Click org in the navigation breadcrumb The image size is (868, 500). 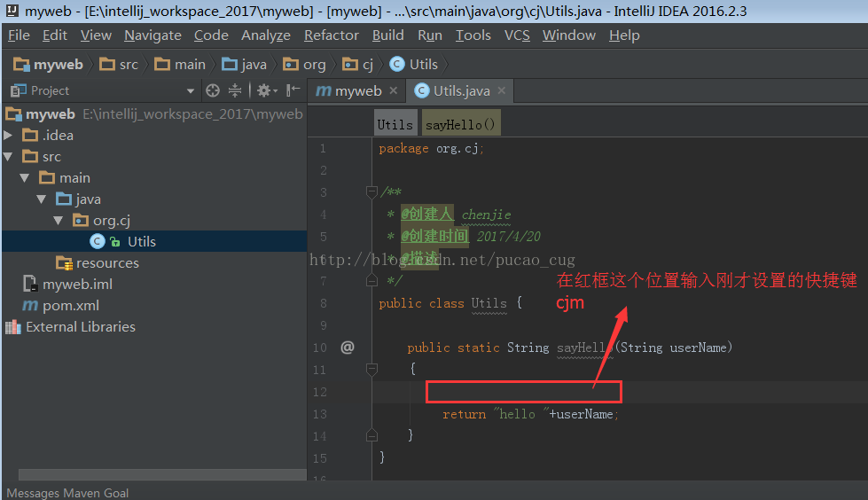click(304, 65)
